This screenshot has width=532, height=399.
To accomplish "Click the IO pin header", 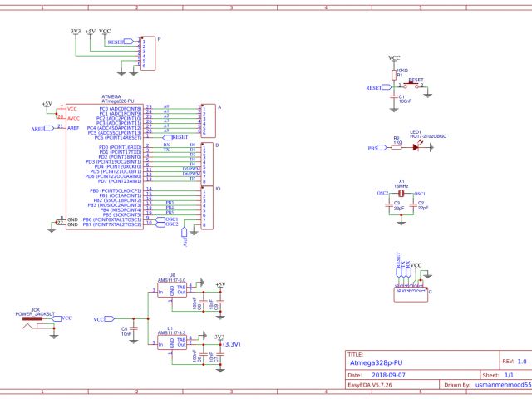I will click(x=208, y=209).
